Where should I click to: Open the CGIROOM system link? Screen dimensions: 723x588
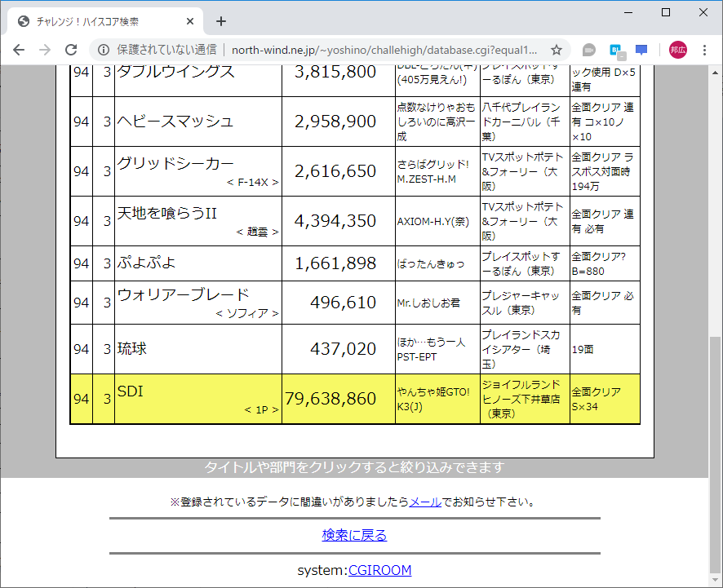(x=380, y=570)
